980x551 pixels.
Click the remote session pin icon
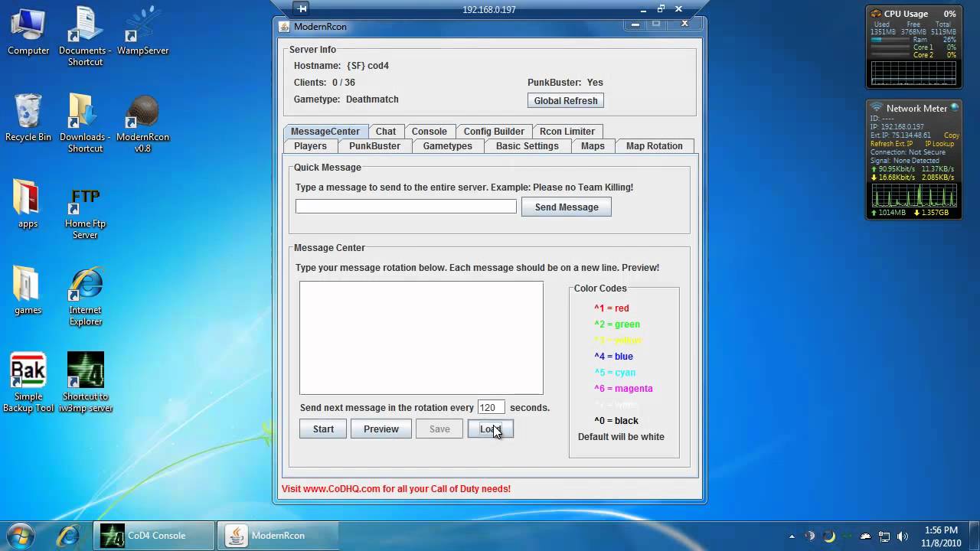tap(302, 9)
